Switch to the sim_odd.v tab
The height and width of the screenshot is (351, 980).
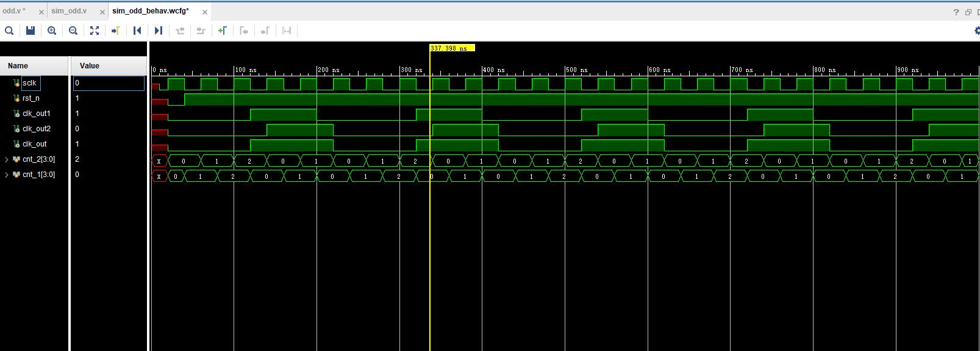click(x=69, y=11)
